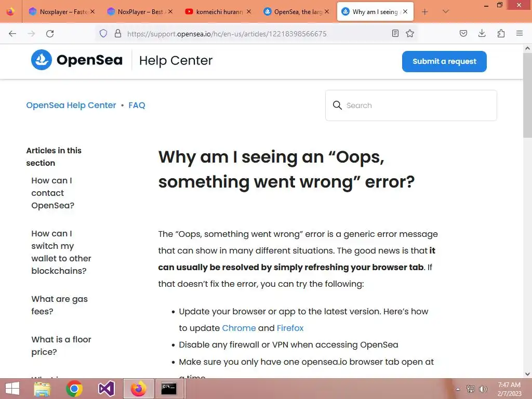Expand the list all tabs chevron
The height and width of the screenshot is (399, 532).
446,11
